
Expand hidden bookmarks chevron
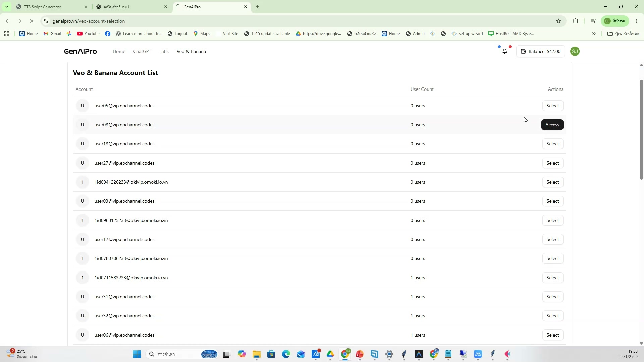(594, 34)
